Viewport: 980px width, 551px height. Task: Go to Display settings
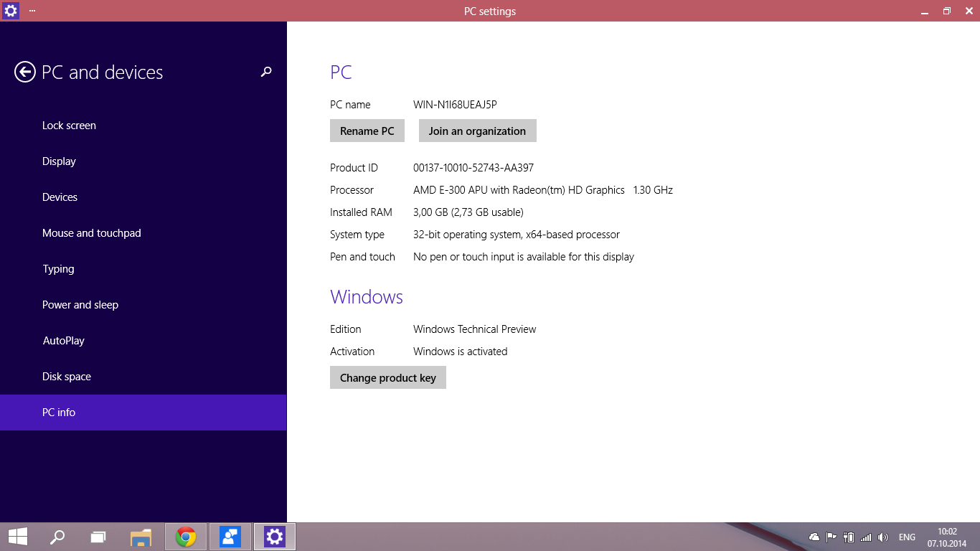click(x=59, y=161)
